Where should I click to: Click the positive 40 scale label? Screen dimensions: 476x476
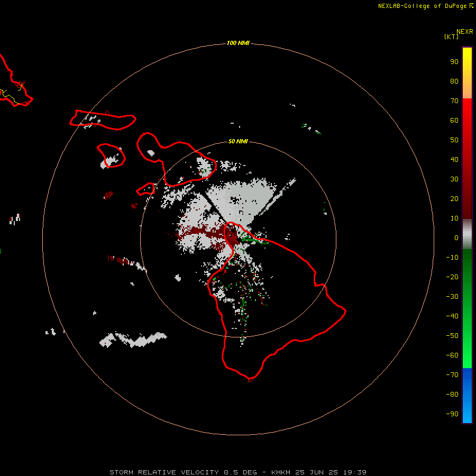pos(454,160)
